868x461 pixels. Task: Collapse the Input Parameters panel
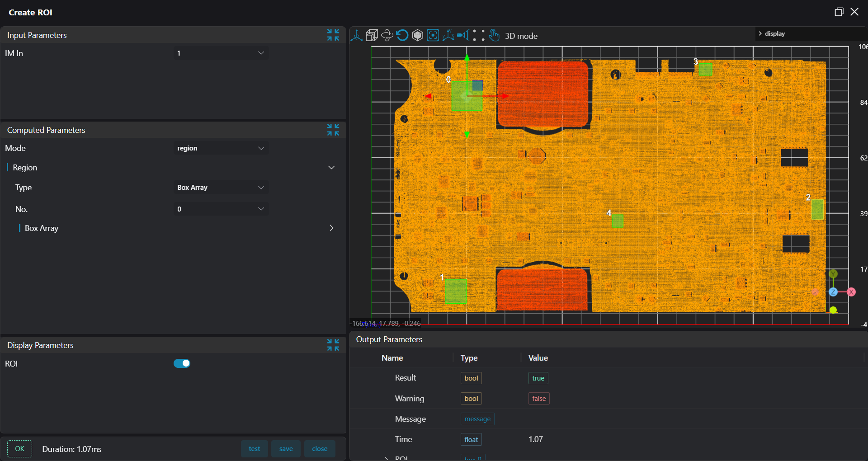click(333, 35)
